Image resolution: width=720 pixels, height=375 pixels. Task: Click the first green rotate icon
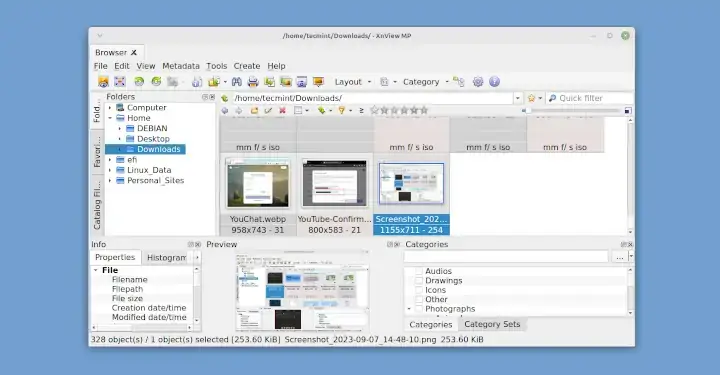[139, 82]
